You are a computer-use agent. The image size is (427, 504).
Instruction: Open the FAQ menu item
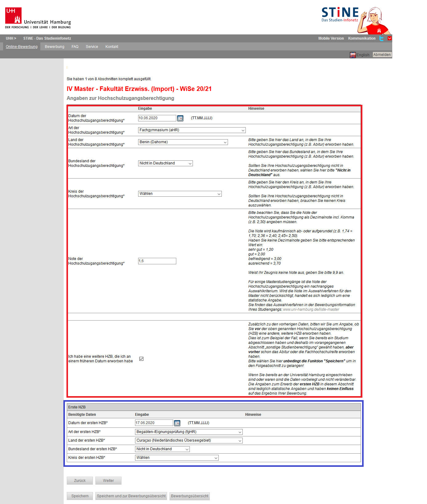click(x=75, y=47)
